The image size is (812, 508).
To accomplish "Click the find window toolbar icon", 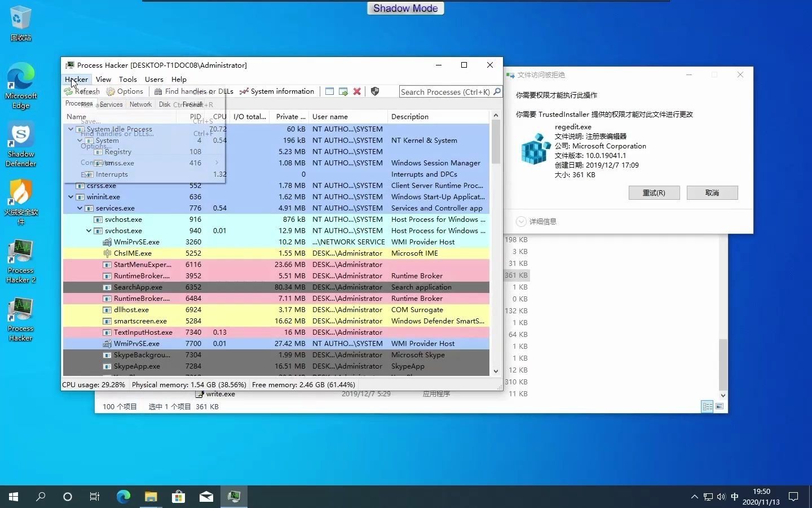I will [x=329, y=91].
